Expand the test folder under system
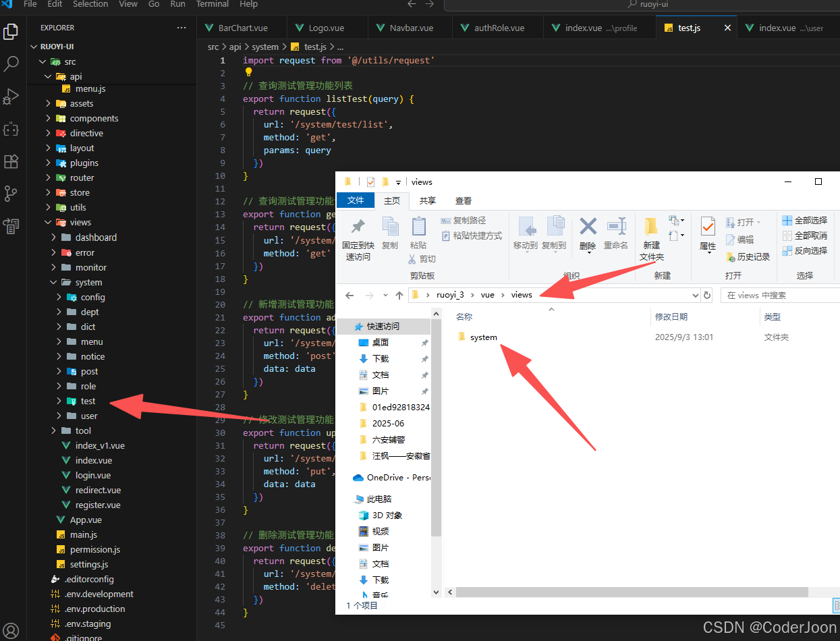Screen dimensions: 840x641 [x=59, y=401]
